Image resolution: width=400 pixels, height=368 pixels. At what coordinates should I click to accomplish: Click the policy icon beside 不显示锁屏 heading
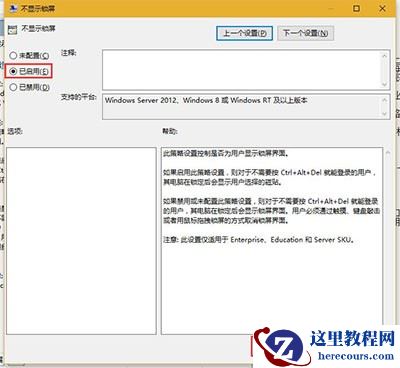[x=12, y=30]
